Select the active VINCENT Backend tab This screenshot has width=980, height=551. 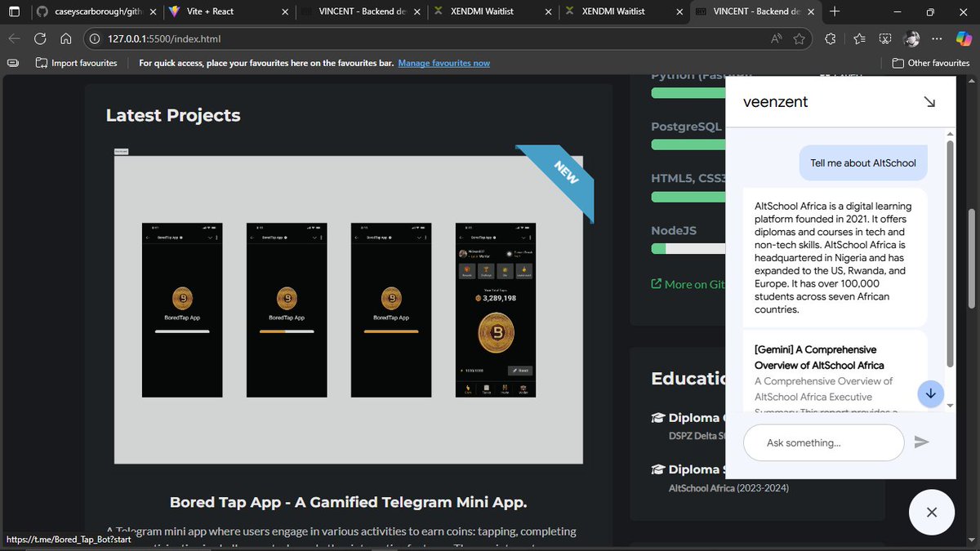pyautogui.click(x=754, y=11)
